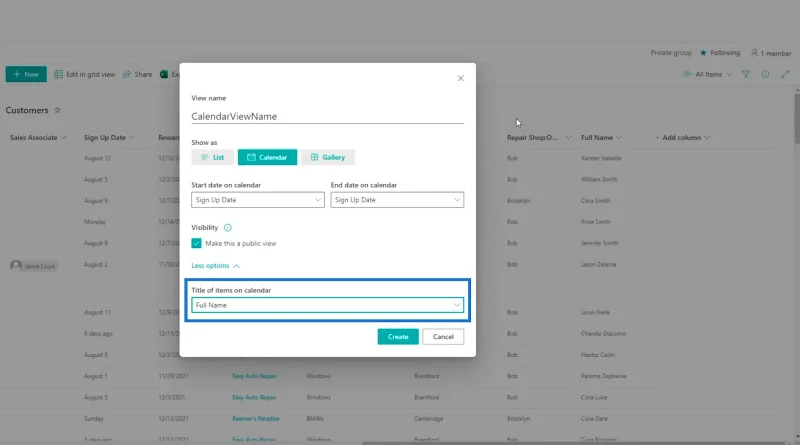The height and width of the screenshot is (445, 800).
Task: Click the horizontal scrollbar at bottom
Action: (x=573, y=443)
